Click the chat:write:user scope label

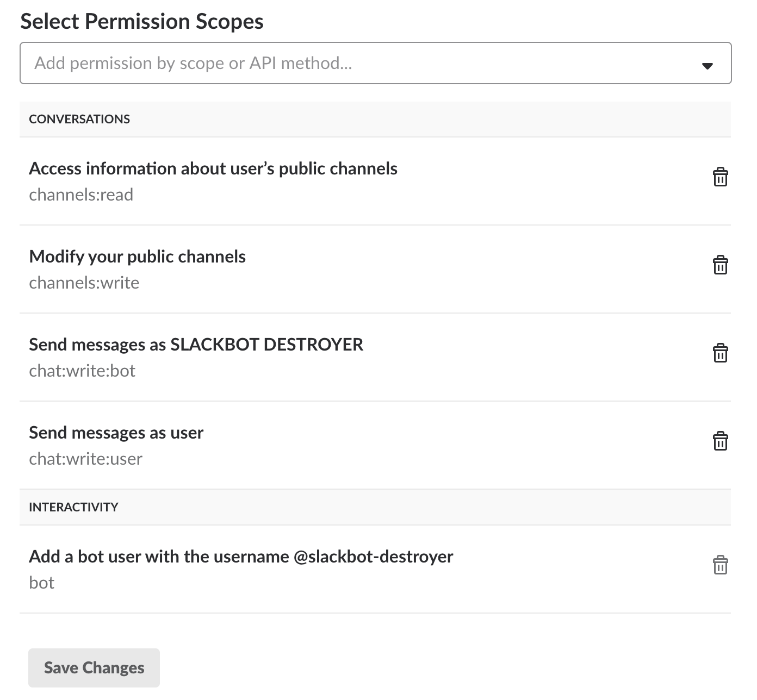point(85,459)
